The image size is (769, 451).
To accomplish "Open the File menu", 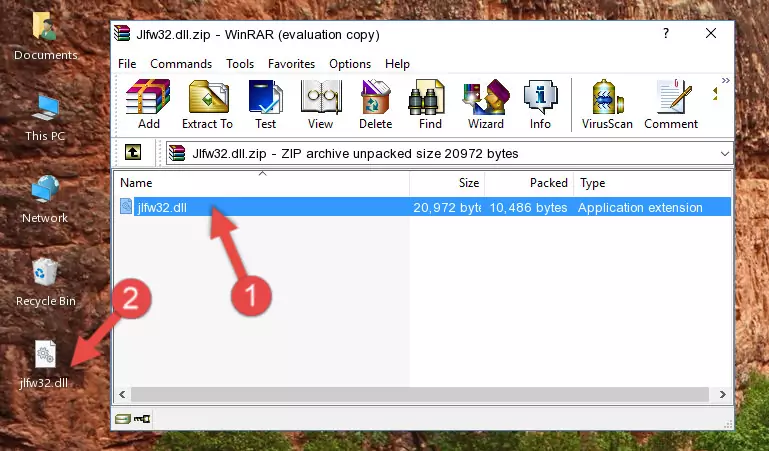I will point(127,64).
